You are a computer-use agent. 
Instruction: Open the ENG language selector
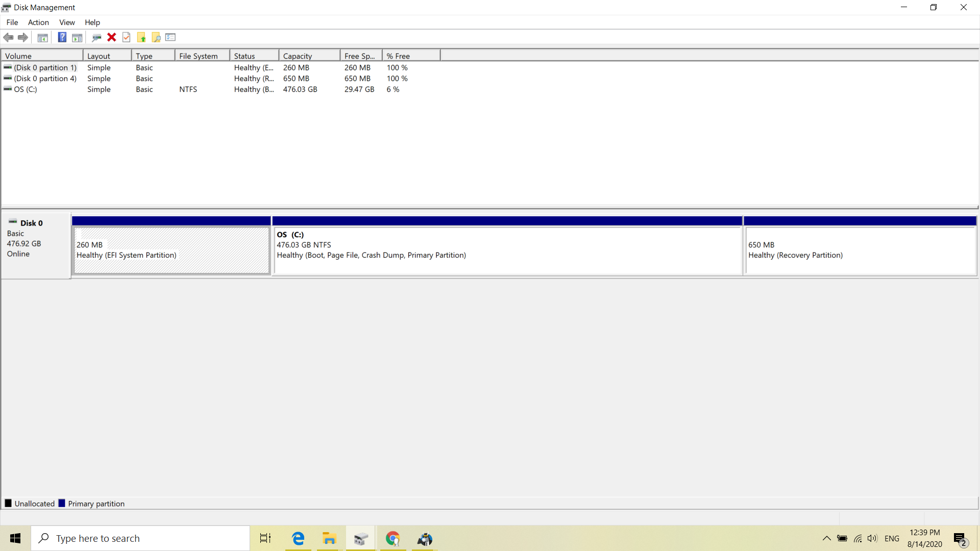point(892,538)
